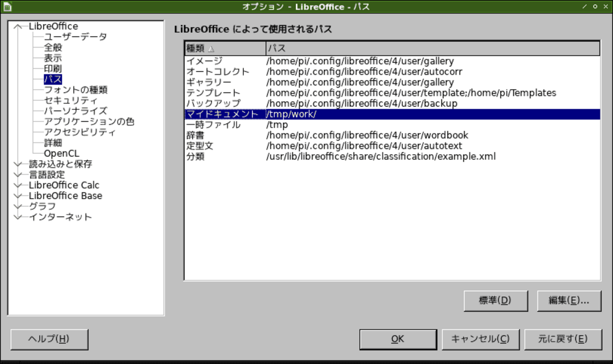Open パーソナライズ settings page
Viewport: 613px width, 364px height.
[x=75, y=111]
